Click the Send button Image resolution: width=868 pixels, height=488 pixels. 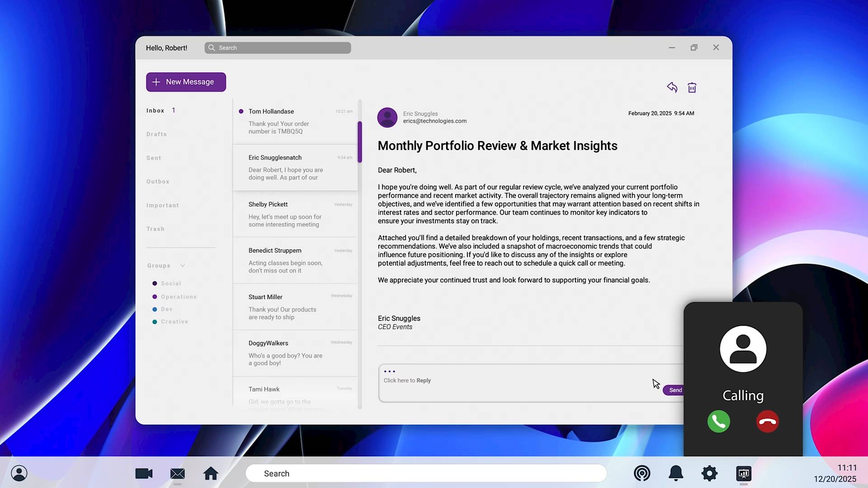[675, 390]
